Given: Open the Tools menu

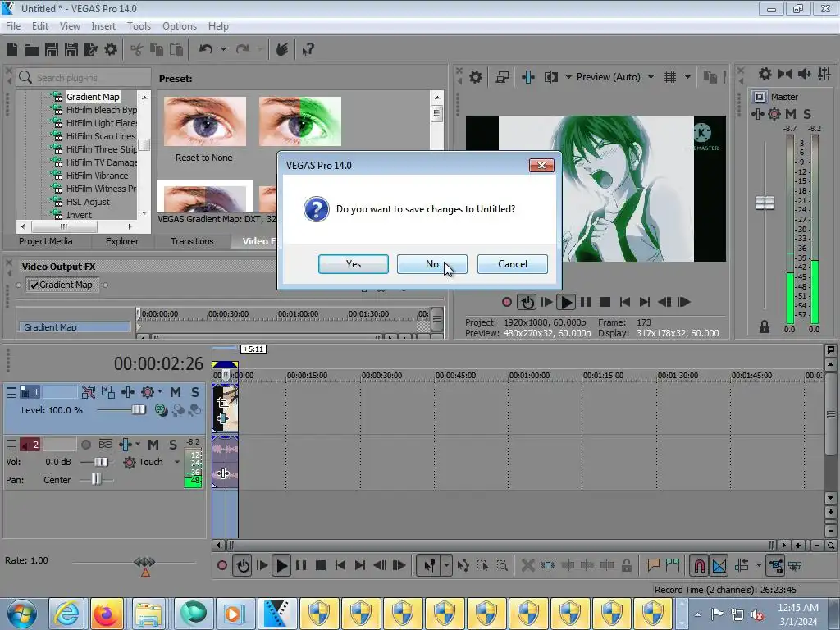Looking at the screenshot, I should pyautogui.click(x=139, y=25).
